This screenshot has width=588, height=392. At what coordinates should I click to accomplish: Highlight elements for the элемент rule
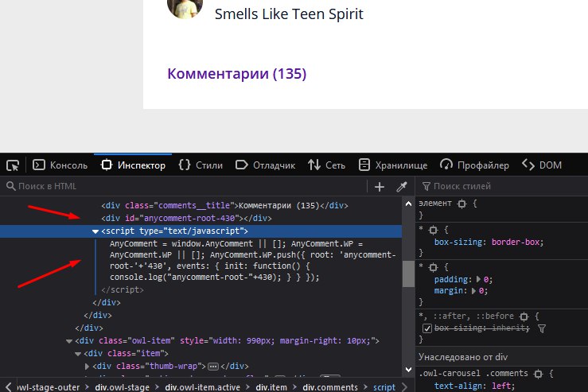pos(462,204)
